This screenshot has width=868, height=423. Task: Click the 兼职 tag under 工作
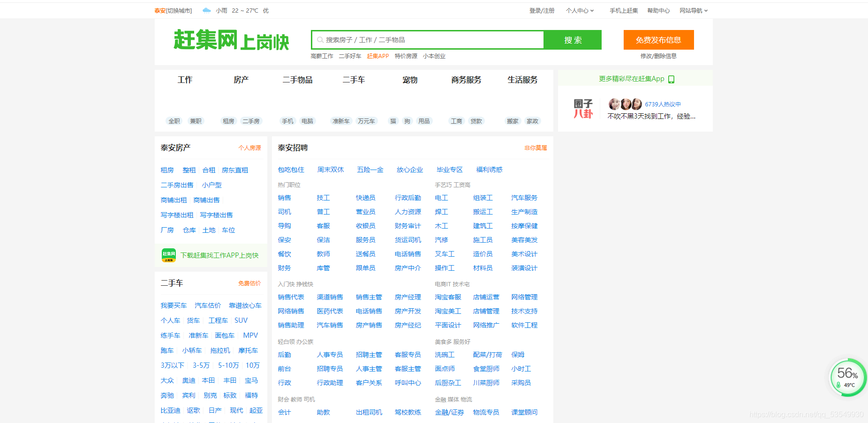pyautogui.click(x=196, y=121)
